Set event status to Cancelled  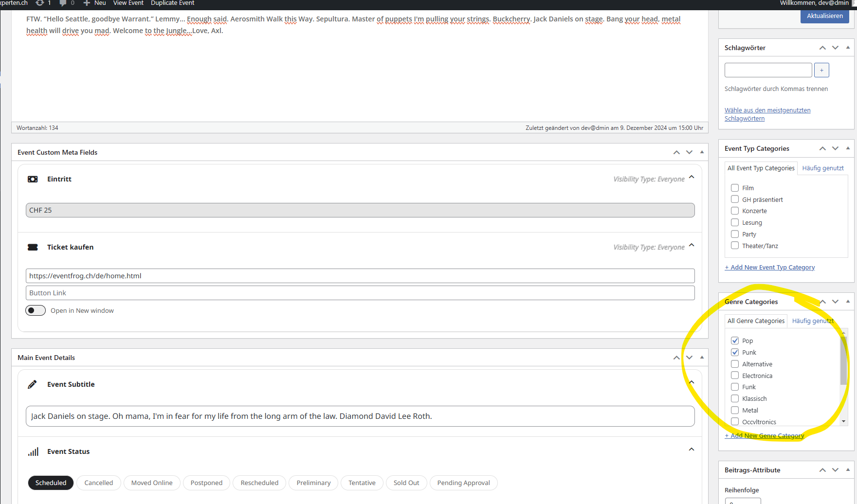99,483
